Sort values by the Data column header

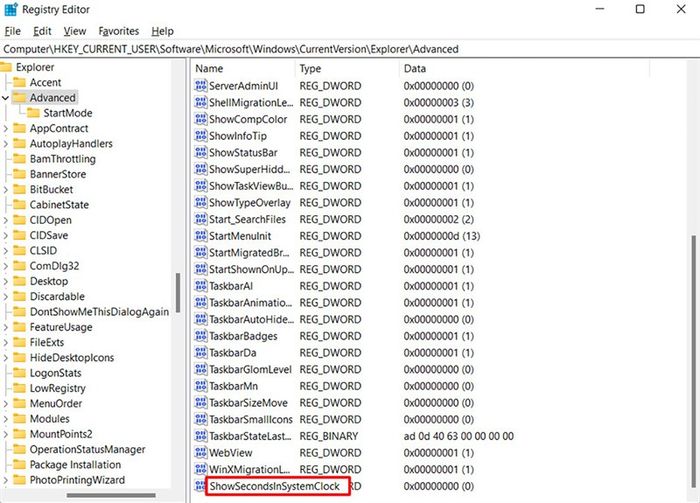pyautogui.click(x=525, y=68)
